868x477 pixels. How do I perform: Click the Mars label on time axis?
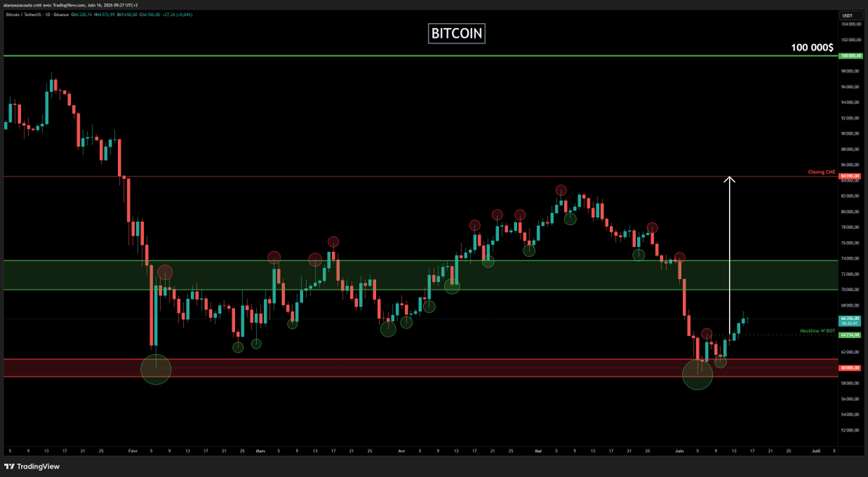(x=260, y=449)
